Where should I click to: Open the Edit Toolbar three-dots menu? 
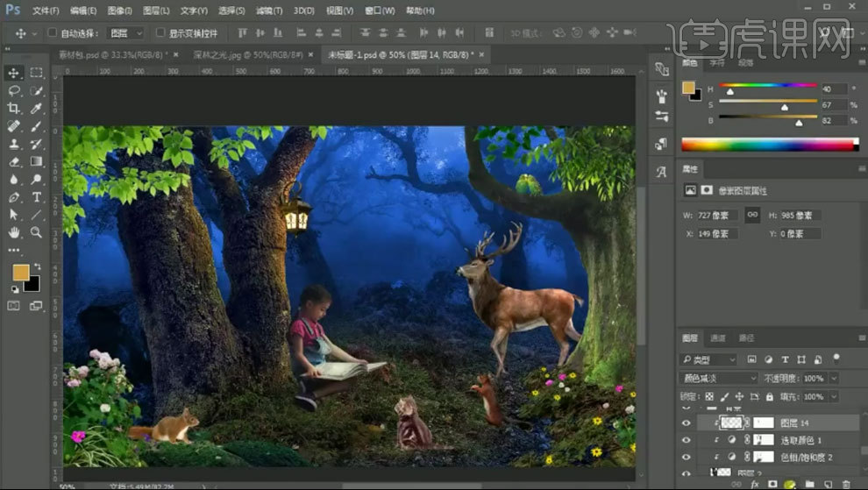click(x=14, y=251)
